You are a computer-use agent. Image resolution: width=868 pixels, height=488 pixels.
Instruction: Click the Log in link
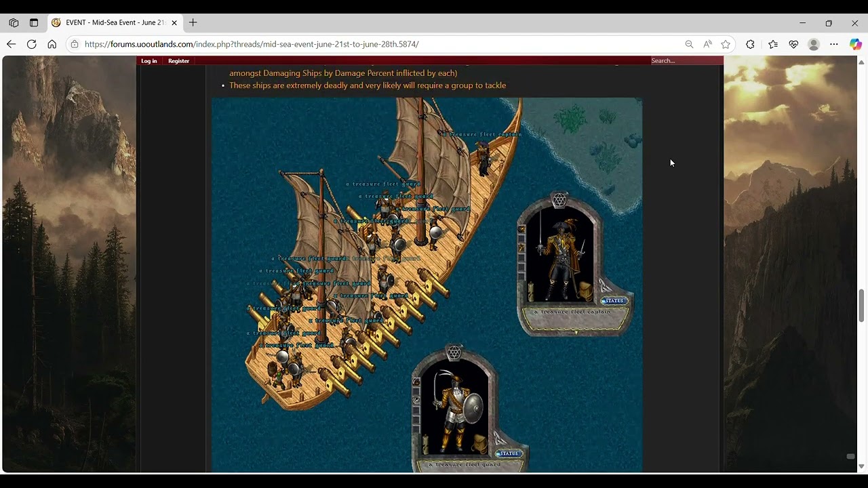click(149, 61)
